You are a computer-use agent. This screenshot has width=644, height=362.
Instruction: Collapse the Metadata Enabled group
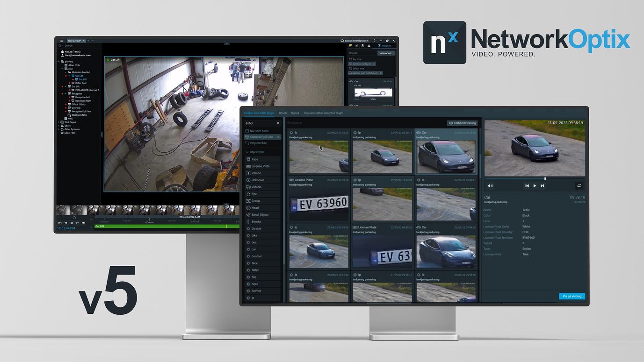click(65, 72)
